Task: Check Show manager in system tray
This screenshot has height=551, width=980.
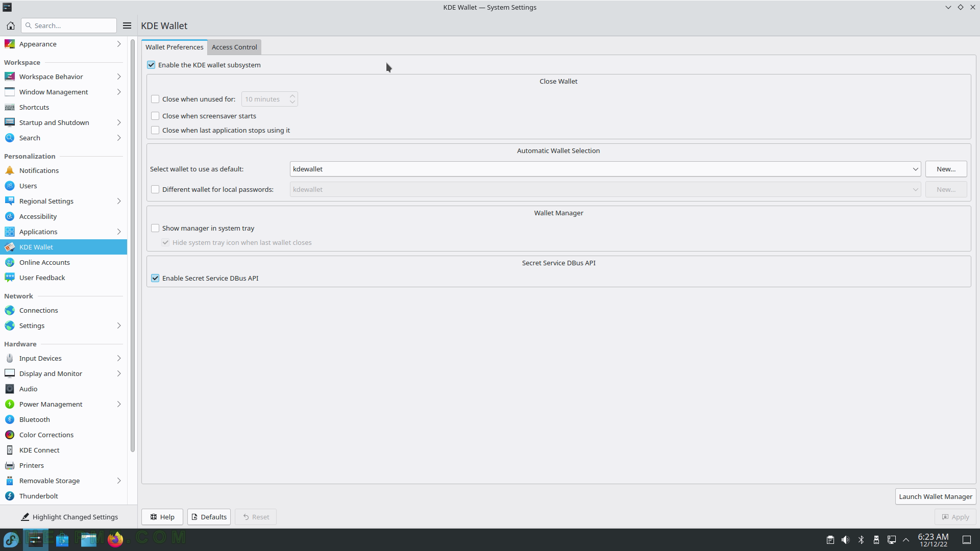Action: pos(155,228)
